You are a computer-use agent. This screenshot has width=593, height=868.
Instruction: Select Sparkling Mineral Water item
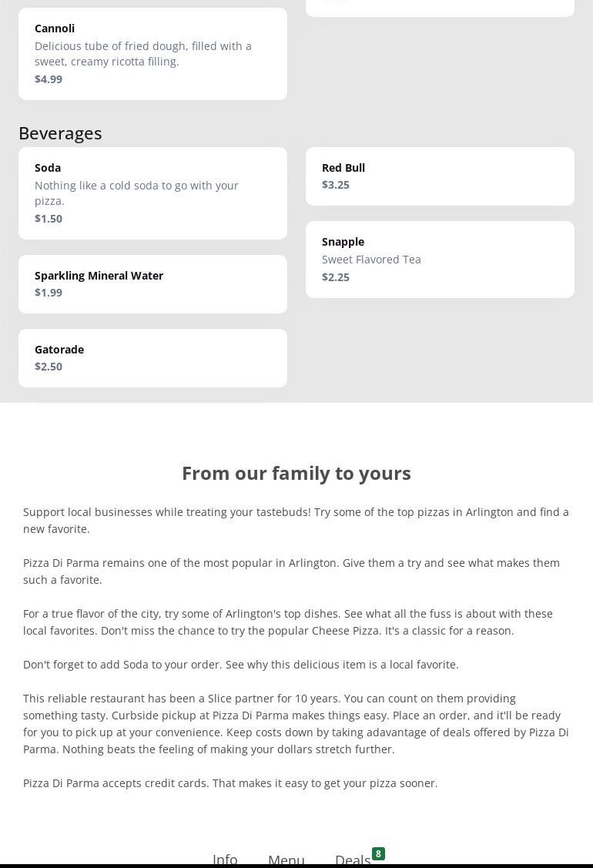152,283
